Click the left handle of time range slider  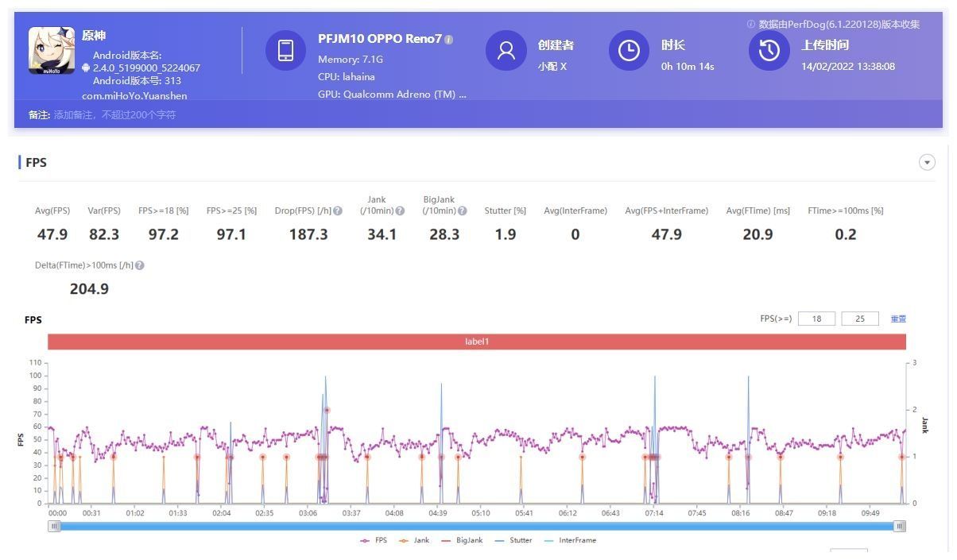[54, 526]
